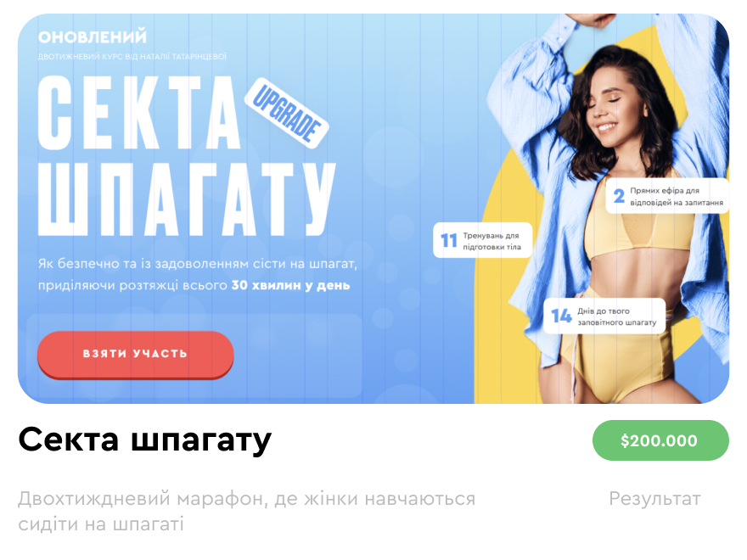Click the ШПАГАТУ headline word in banner
The height and width of the screenshot is (560, 747).
pos(187,199)
